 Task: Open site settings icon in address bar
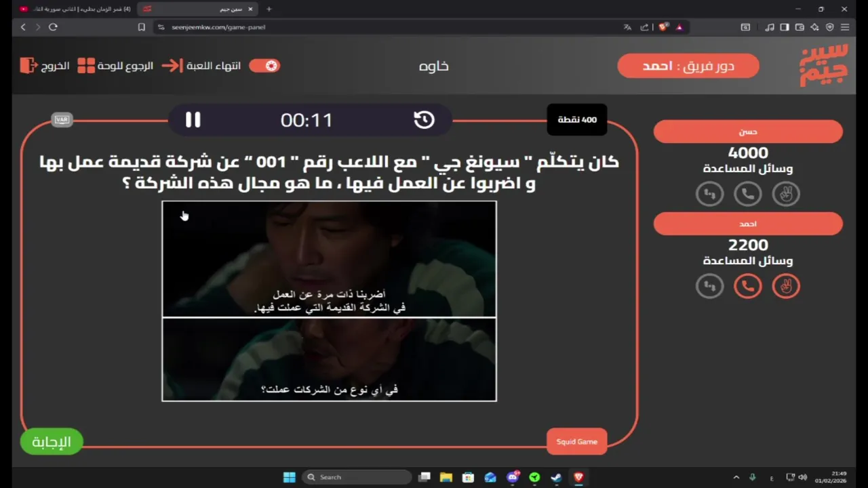(x=161, y=27)
